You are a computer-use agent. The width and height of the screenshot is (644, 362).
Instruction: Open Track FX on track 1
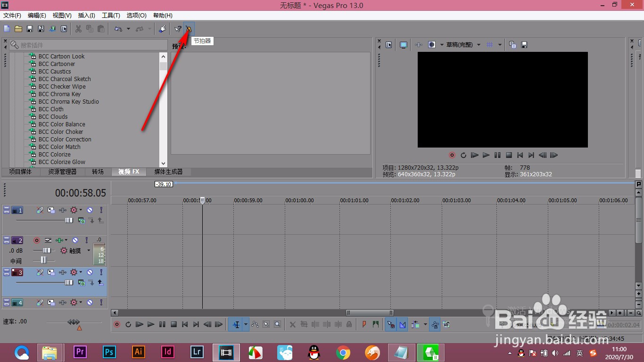point(63,210)
